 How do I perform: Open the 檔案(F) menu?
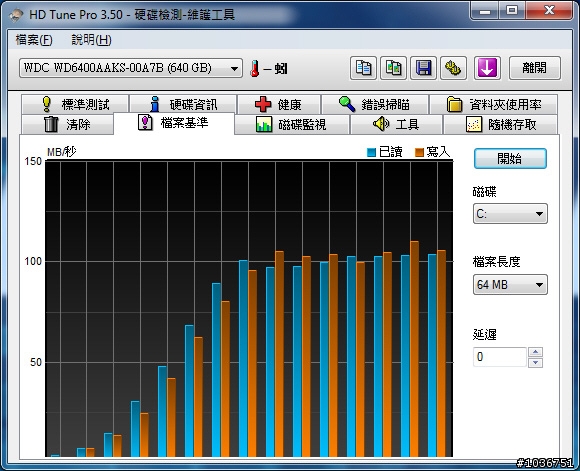click(x=34, y=40)
